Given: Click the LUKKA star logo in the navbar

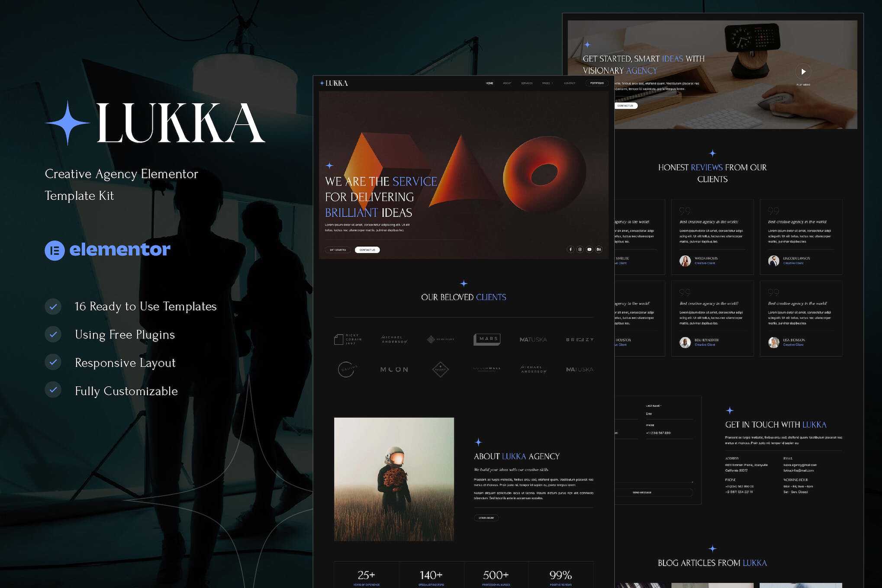Looking at the screenshot, I should [x=322, y=83].
